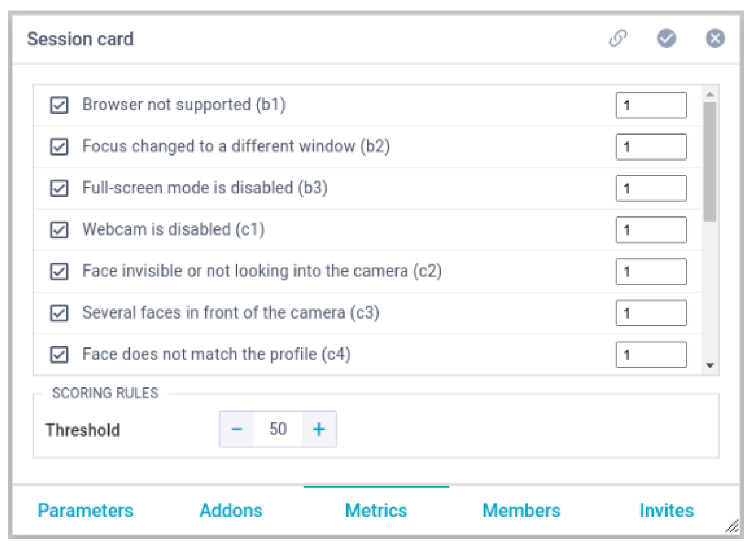
Task: Click the Threshold value field showing 50
Action: click(x=278, y=429)
